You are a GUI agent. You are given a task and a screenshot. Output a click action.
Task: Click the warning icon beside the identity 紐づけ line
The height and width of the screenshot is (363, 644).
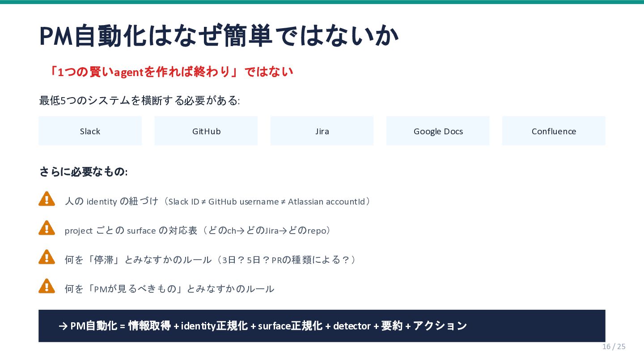[47, 199]
